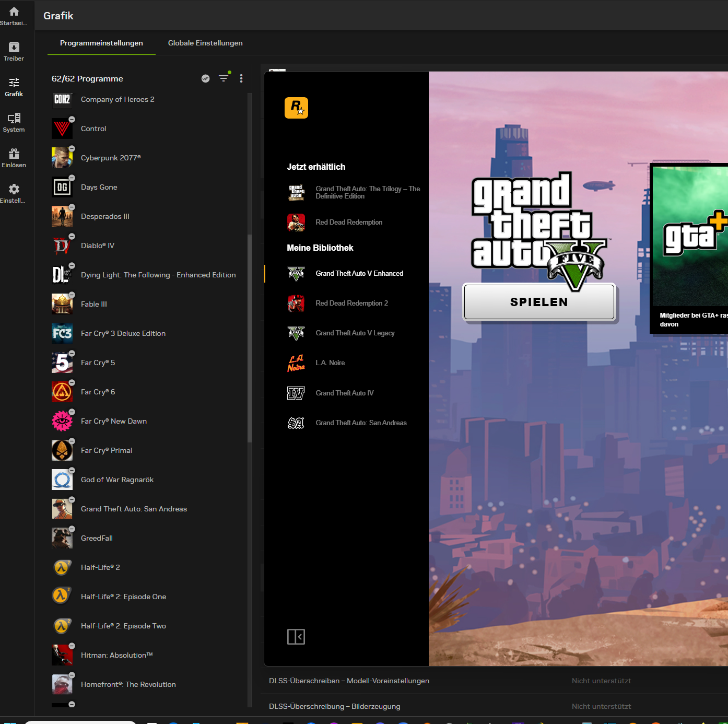Click the God of War Ragnarök icon
Screen dimensions: 728x724
(62, 480)
